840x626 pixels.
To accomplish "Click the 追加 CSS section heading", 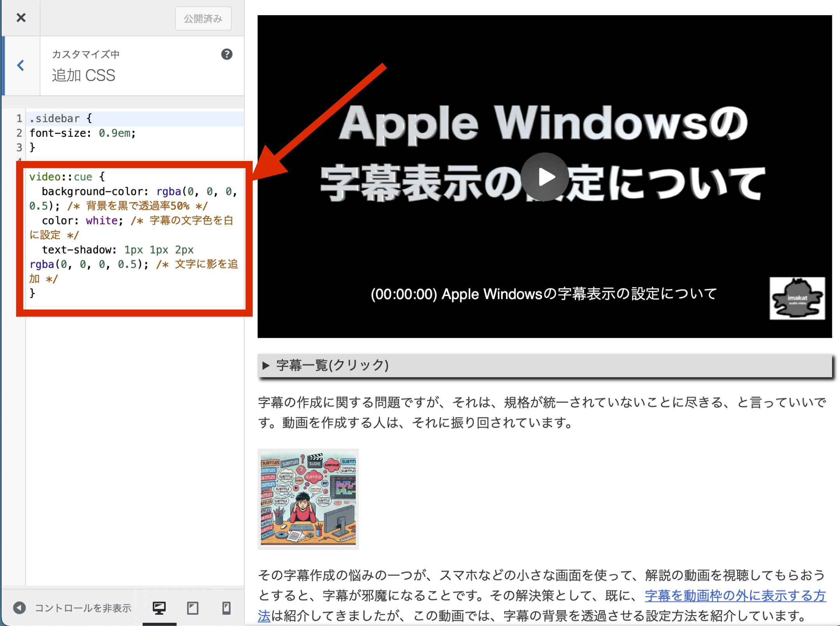I will [x=84, y=75].
